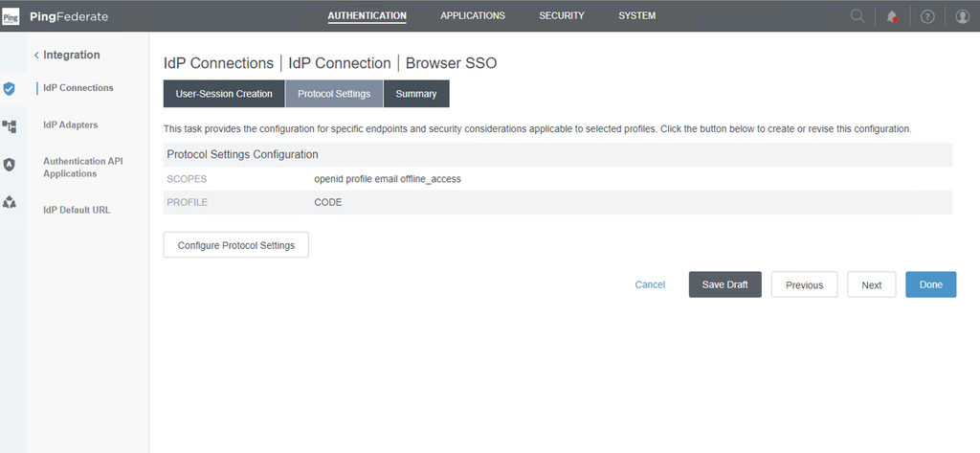Click the 'IdP Connections | IdP Connection | Browser SSO' title
The image size is (980, 453).
pos(330,63)
